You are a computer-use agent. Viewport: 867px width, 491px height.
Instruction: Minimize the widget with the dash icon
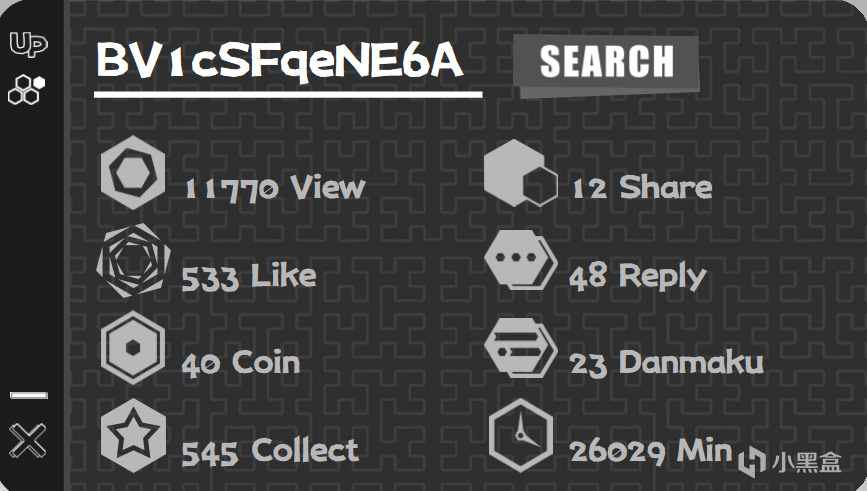(29, 396)
